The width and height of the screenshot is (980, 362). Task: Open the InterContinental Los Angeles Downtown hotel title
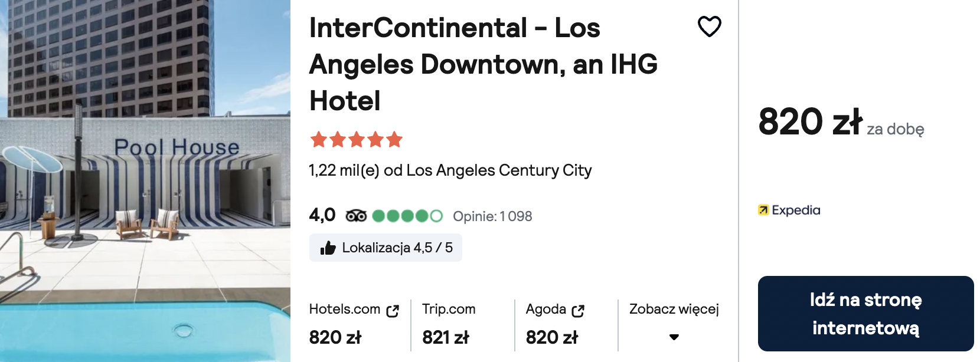point(483,64)
